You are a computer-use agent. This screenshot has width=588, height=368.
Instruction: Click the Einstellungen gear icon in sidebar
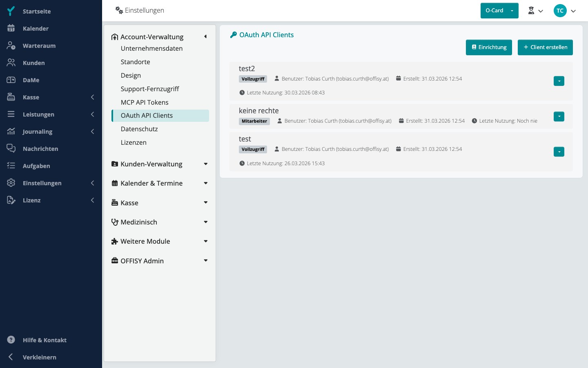coord(11,183)
